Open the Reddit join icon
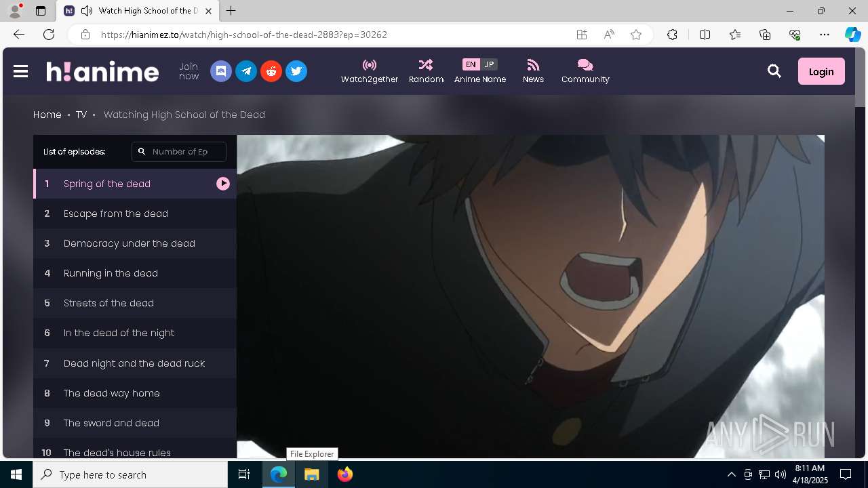 pyautogui.click(x=271, y=71)
